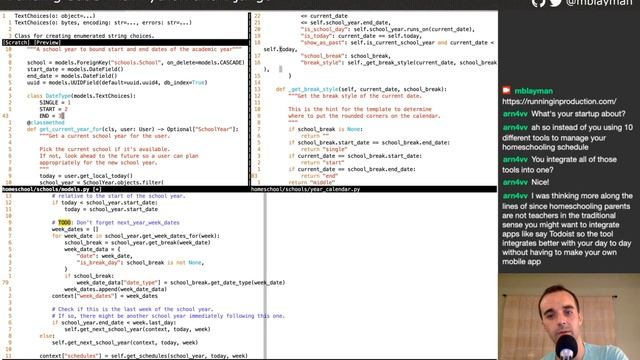Click the highlighted TODO comment line

click(x=116, y=223)
